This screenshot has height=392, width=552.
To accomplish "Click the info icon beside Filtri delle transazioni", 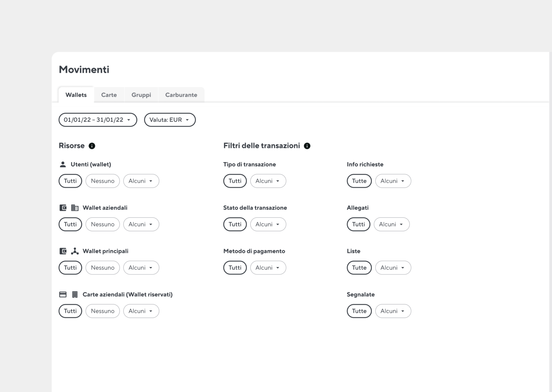I will [x=307, y=146].
